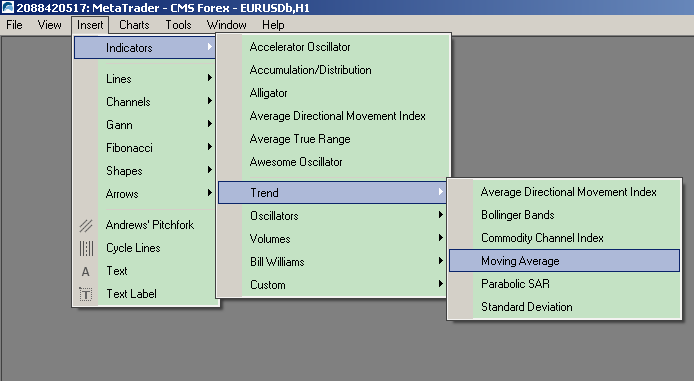Choose Average Directional Movement Index in Trend submenu
Viewport: 694px width, 381px height.
564,192
